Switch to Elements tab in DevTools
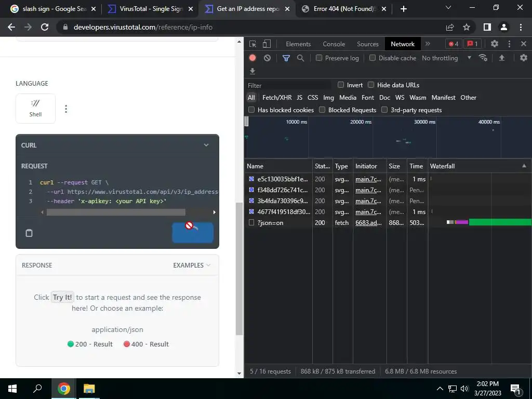This screenshot has width=532, height=399. point(298,44)
